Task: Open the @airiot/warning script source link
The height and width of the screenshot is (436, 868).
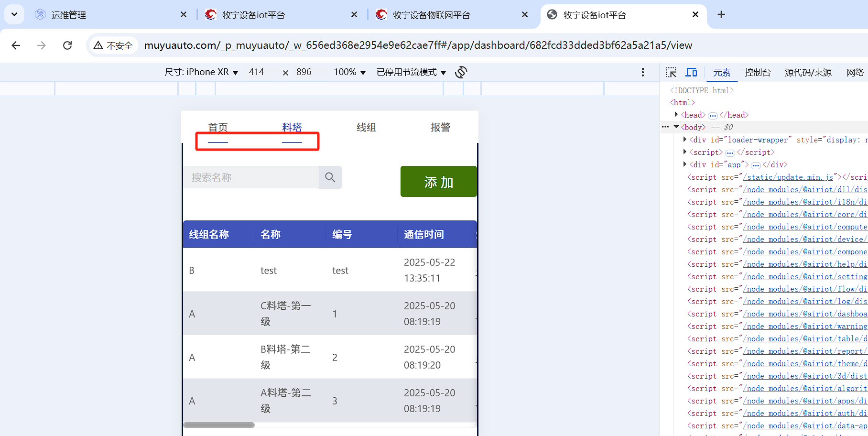Action: click(x=805, y=326)
